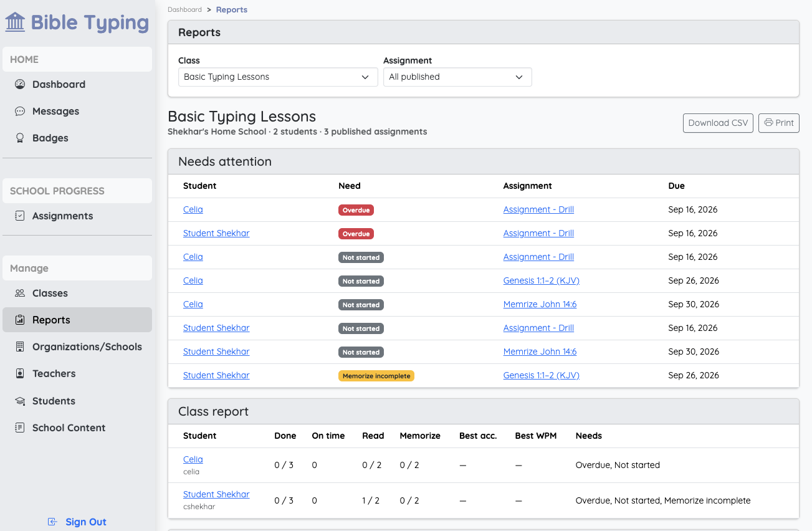Click the Sign Out link
Image resolution: width=812 pixels, height=531 pixels.
[86, 522]
